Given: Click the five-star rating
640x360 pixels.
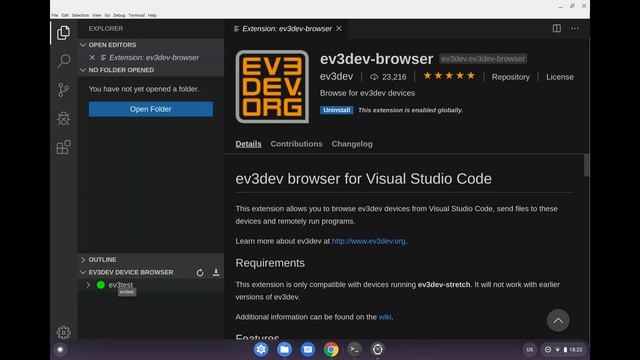Looking at the screenshot, I should click(x=449, y=76).
